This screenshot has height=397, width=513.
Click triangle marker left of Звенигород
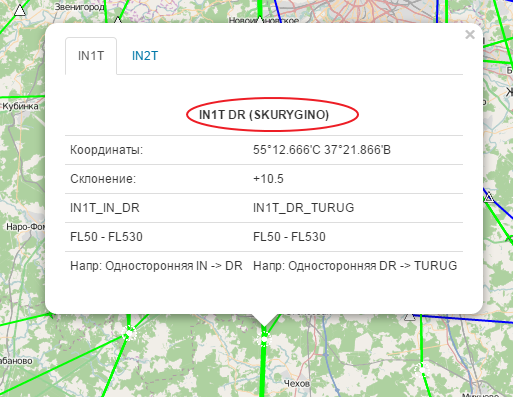[20, 10]
